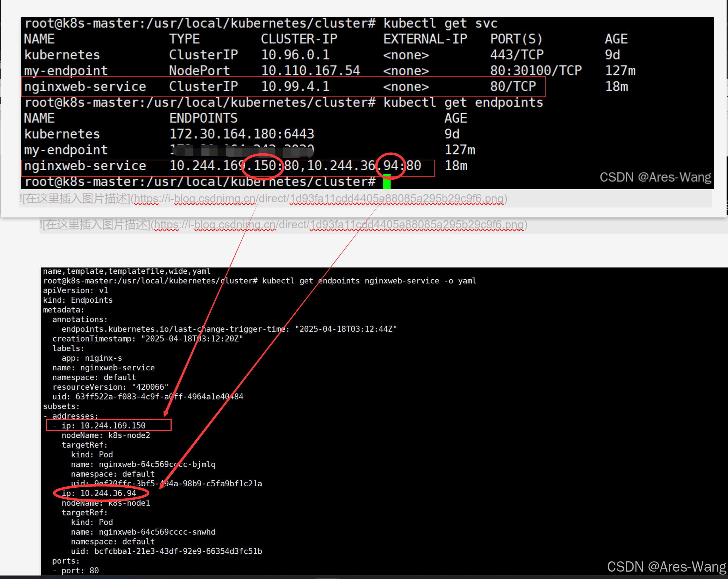Click pod name nginxweb-64c569cccc-snwhd
728x579 pixels.
pos(157,532)
